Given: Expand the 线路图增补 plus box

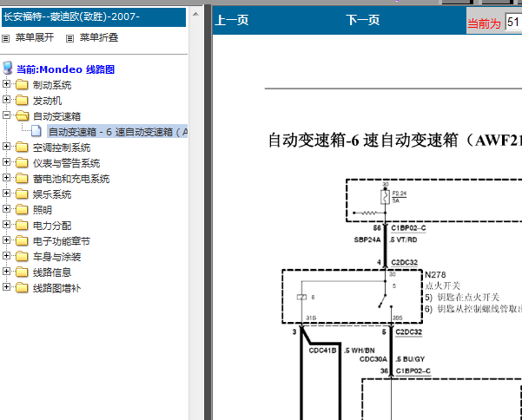Looking at the screenshot, I should tap(6, 287).
